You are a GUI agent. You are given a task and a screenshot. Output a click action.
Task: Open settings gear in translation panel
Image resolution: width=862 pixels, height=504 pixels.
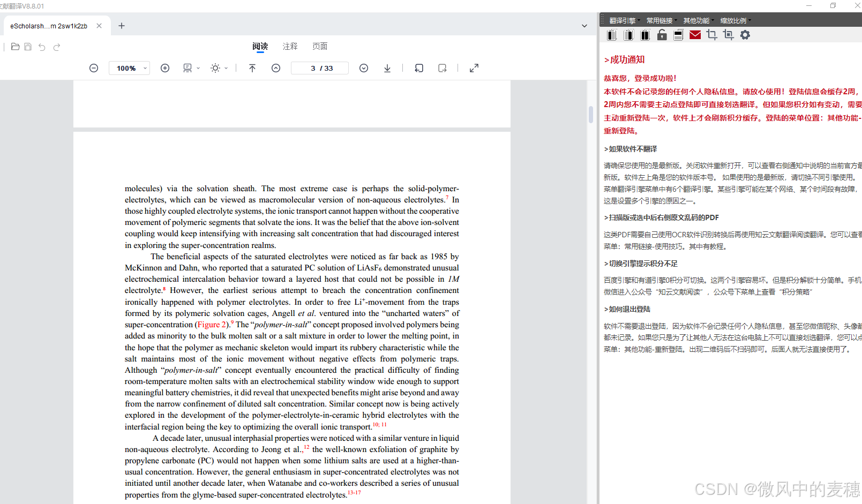(x=745, y=35)
